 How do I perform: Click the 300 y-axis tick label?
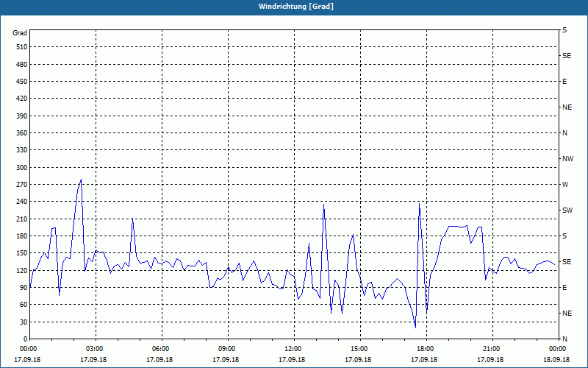point(22,167)
